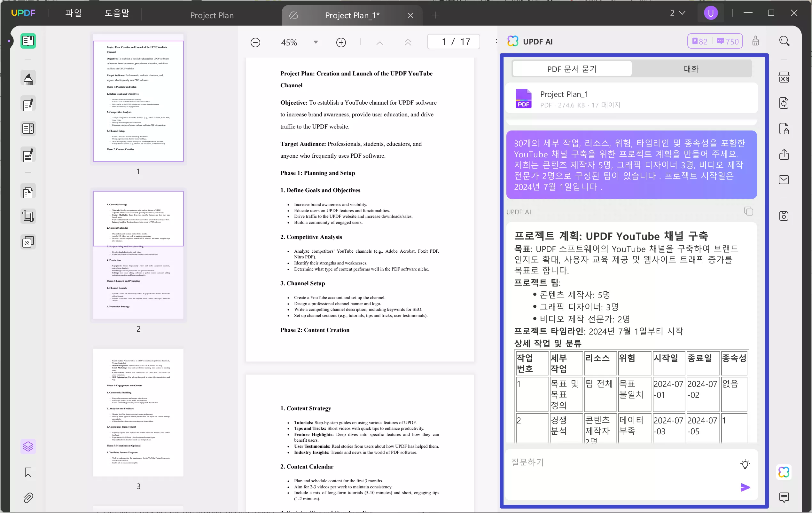Switch to the Project Plan tab
The height and width of the screenshot is (513, 812).
(x=212, y=15)
